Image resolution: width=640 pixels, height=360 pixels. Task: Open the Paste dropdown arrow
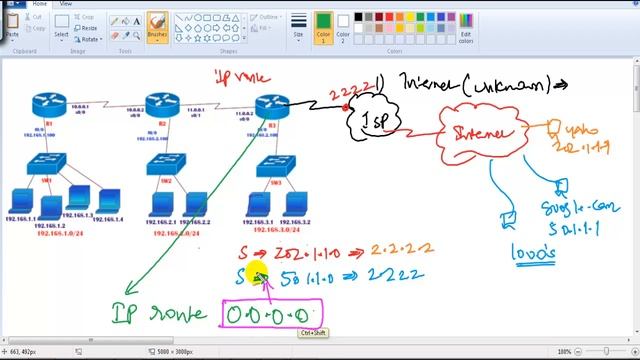click(x=12, y=40)
